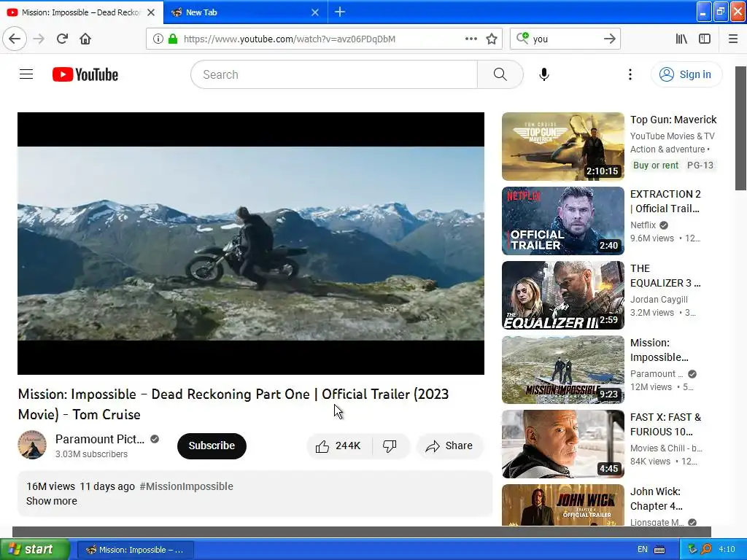
Task: Open the #MissionImpossible hashtag link
Action: pos(186,486)
